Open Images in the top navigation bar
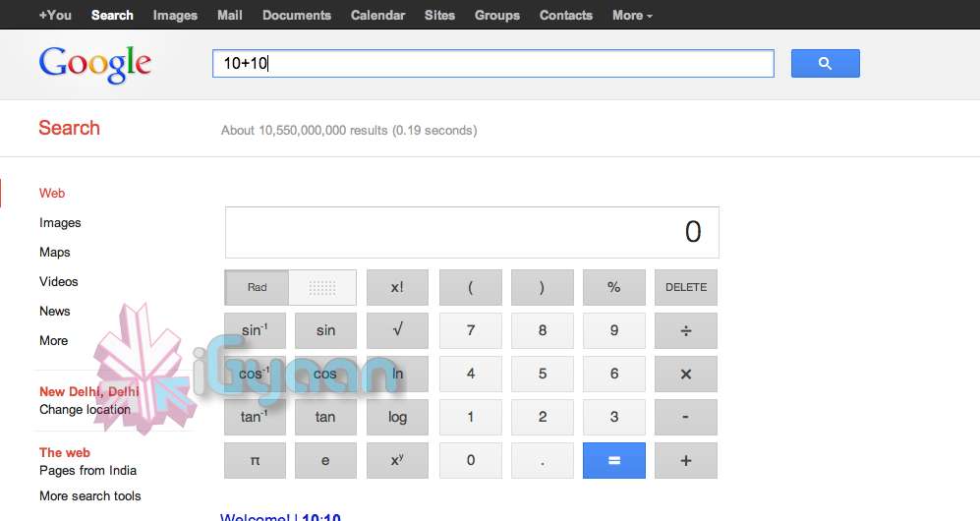980x521 pixels. (x=175, y=15)
